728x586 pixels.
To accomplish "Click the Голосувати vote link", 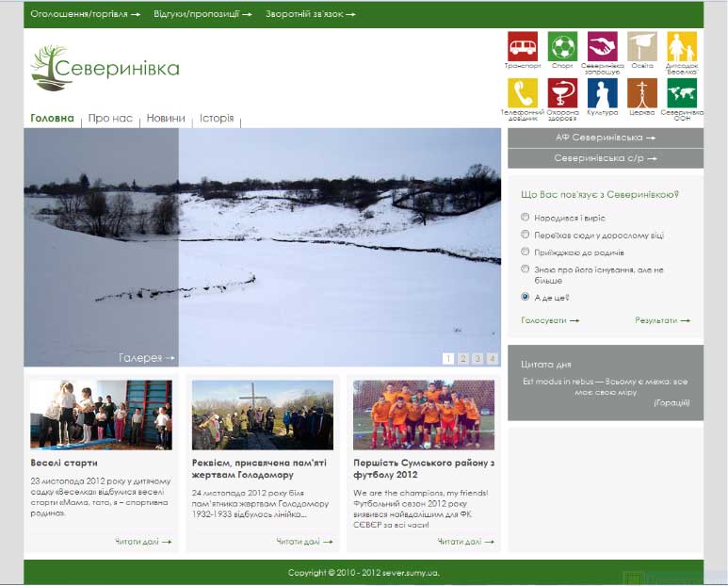I will coord(549,320).
